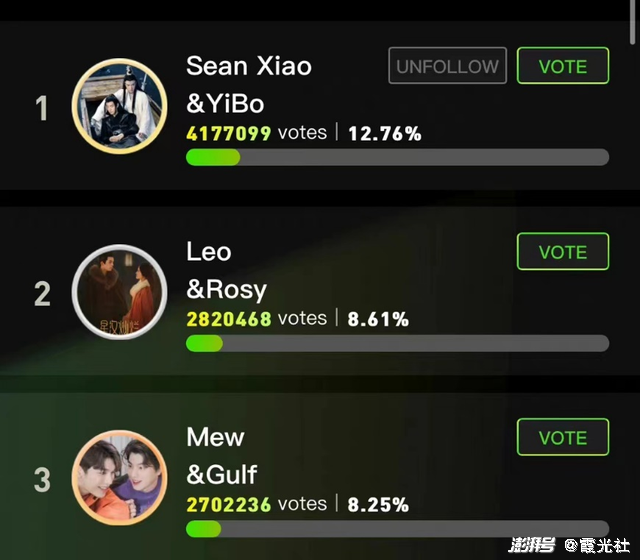Vote for Mew & Gulf
The image size is (640, 560).
point(563,437)
